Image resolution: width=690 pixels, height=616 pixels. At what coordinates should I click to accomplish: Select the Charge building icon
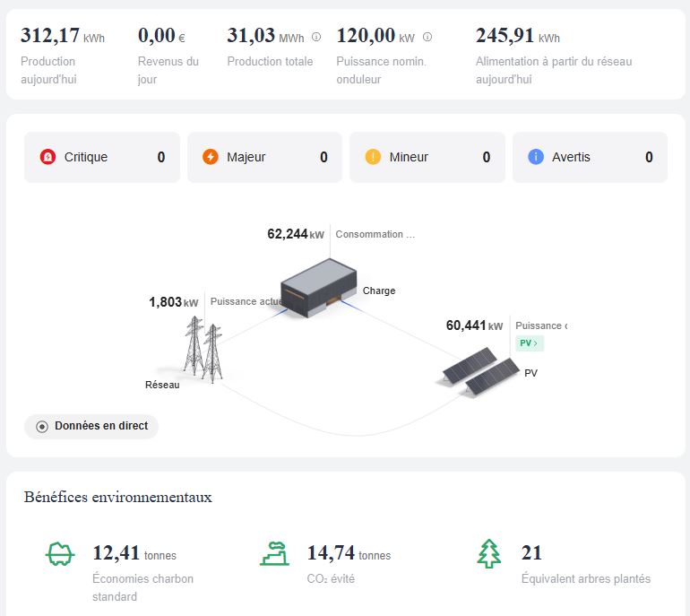319,288
